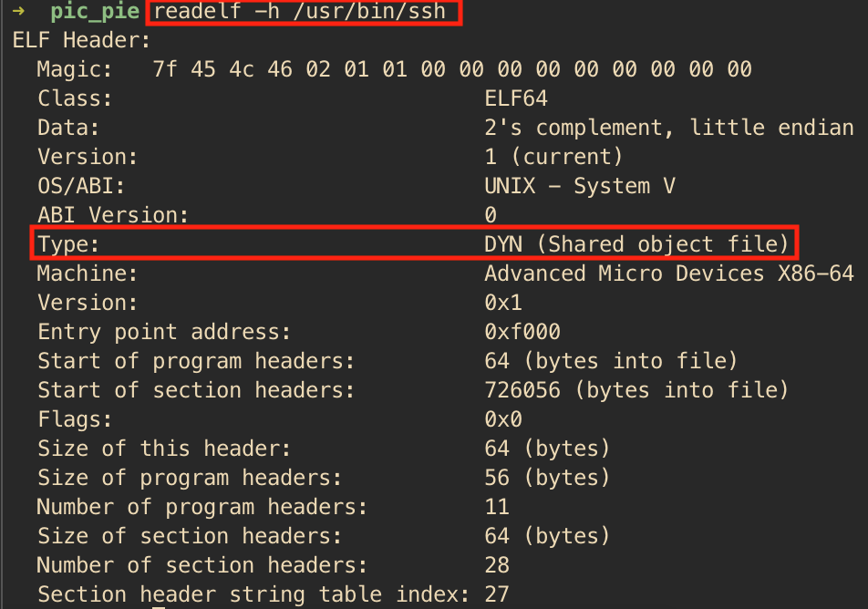Click the entry point address 0xf000
This screenshot has width=868, height=609.
(x=522, y=332)
